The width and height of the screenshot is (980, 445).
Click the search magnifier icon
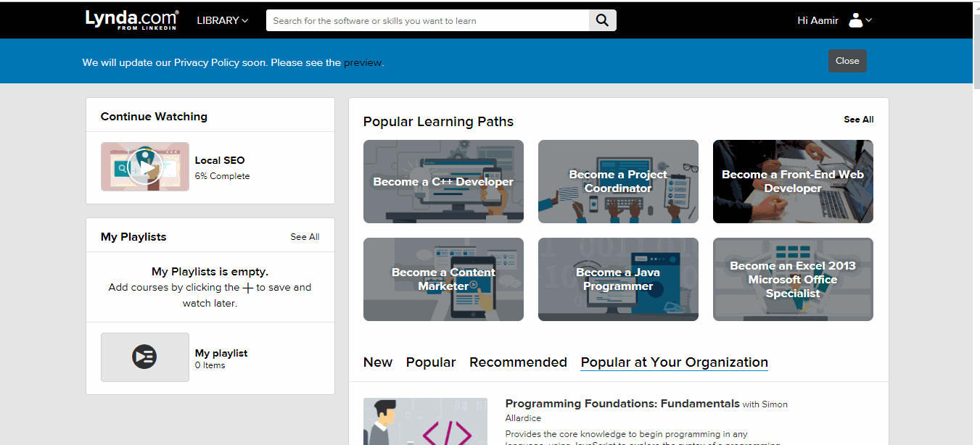[x=602, y=20]
